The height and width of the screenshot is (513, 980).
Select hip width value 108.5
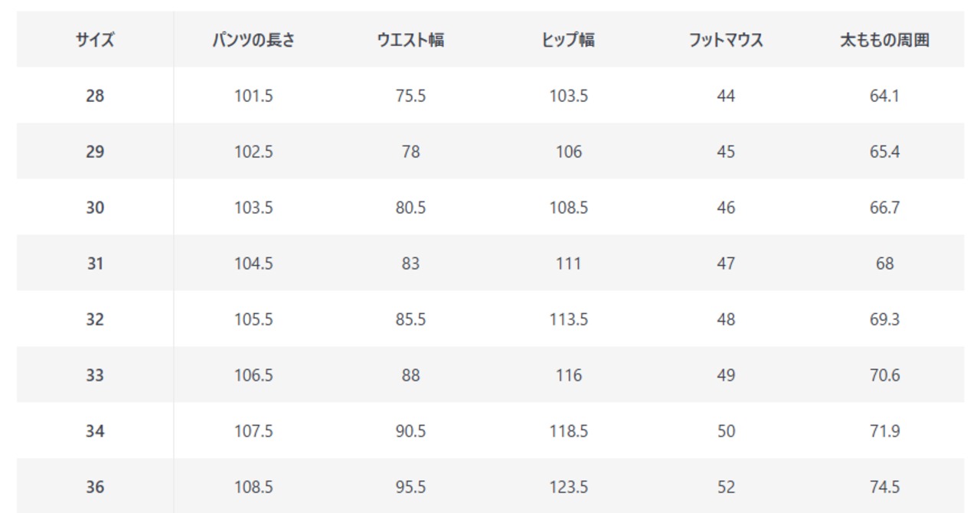point(568,208)
